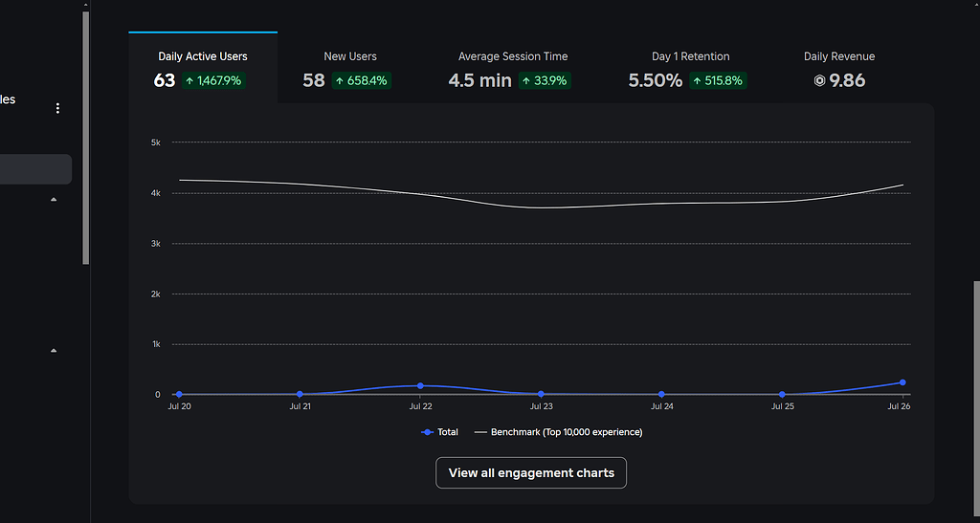The width and height of the screenshot is (980, 523).
Task: Click the blue Total legend marker
Action: (427, 432)
